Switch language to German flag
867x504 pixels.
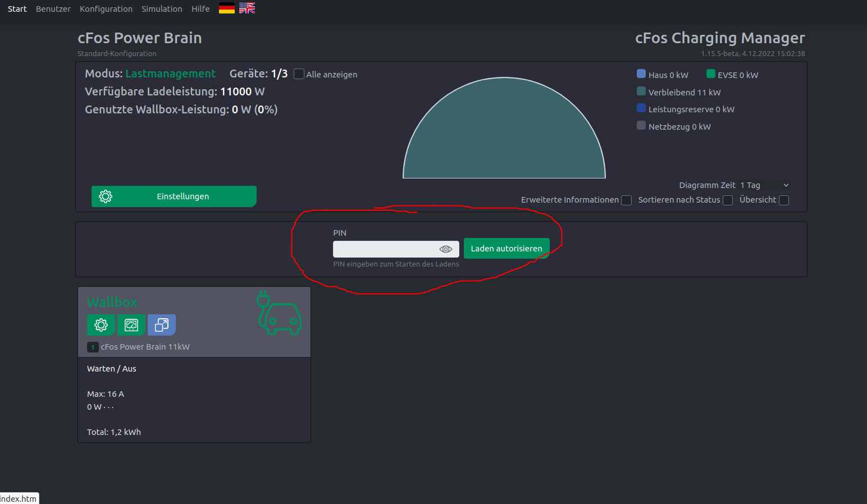pyautogui.click(x=227, y=8)
